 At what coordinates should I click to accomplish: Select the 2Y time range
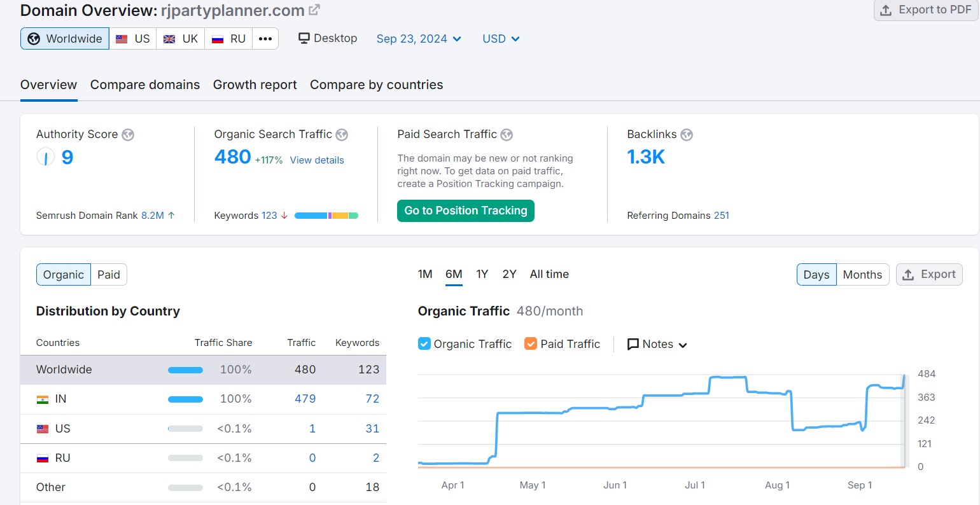509,274
